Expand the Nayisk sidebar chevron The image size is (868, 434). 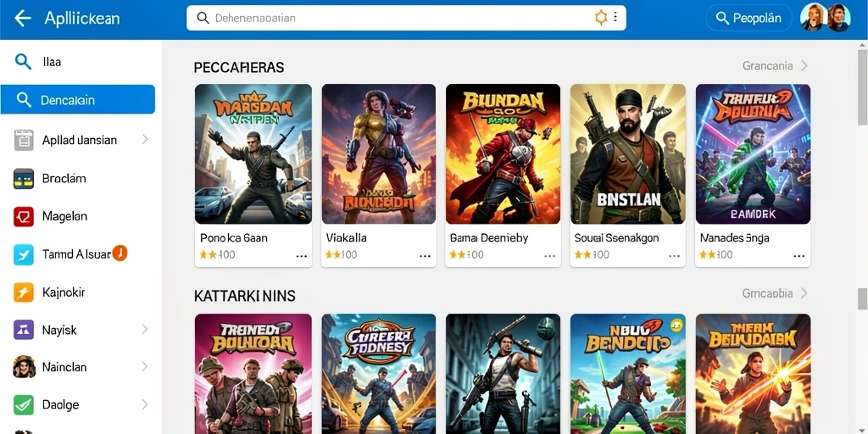click(145, 330)
